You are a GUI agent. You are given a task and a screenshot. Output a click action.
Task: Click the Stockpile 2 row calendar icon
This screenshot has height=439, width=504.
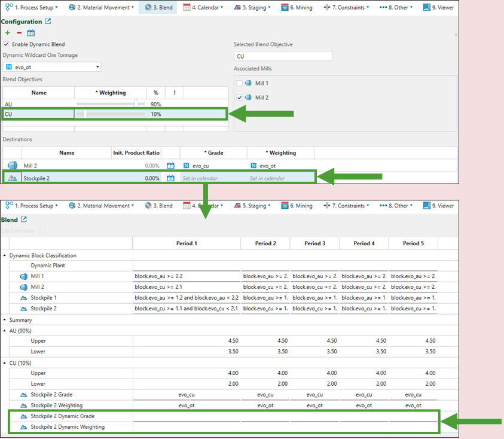point(170,178)
